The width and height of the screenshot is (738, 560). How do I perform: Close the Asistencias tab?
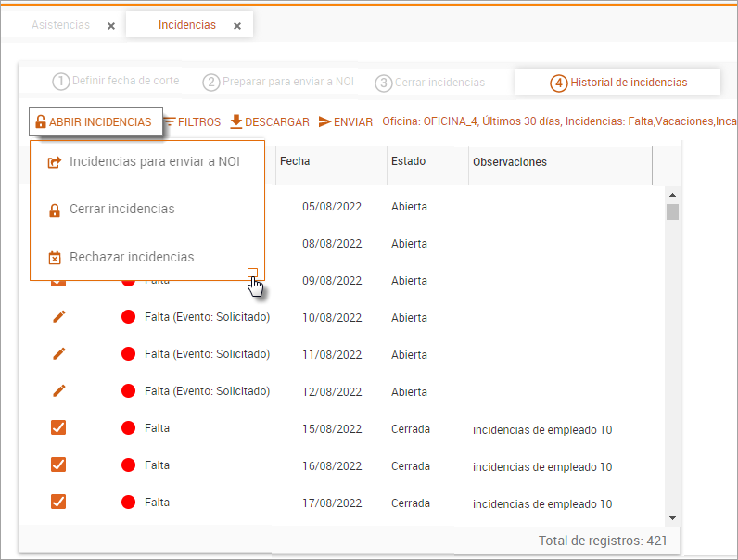[111, 26]
